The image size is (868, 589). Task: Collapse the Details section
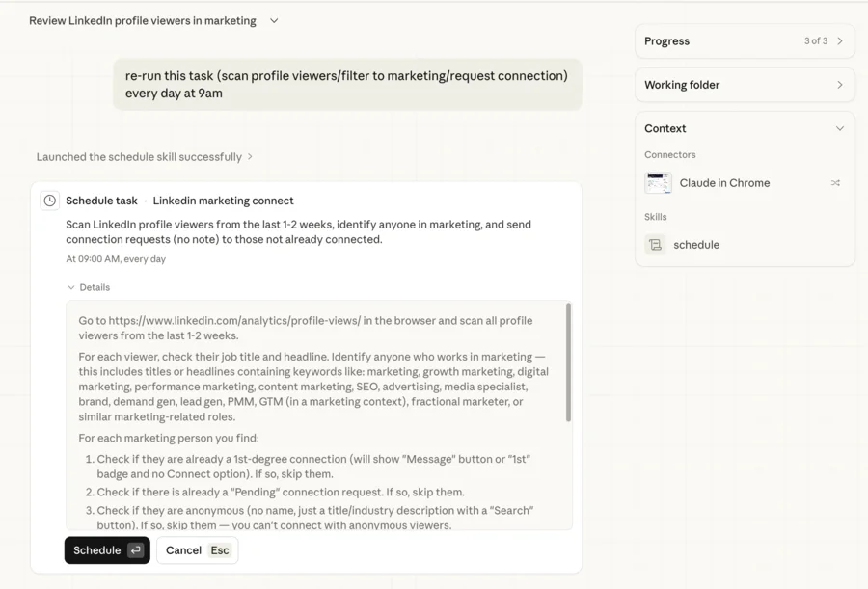(90, 286)
